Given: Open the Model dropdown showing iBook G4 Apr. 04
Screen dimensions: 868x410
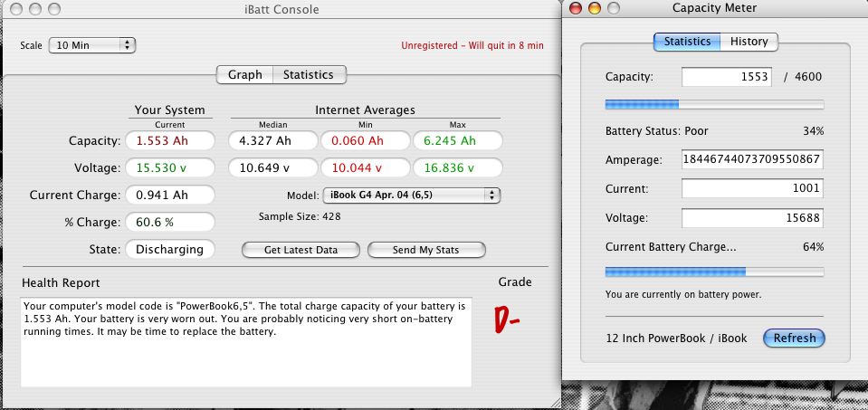Looking at the screenshot, I should tap(411, 195).
